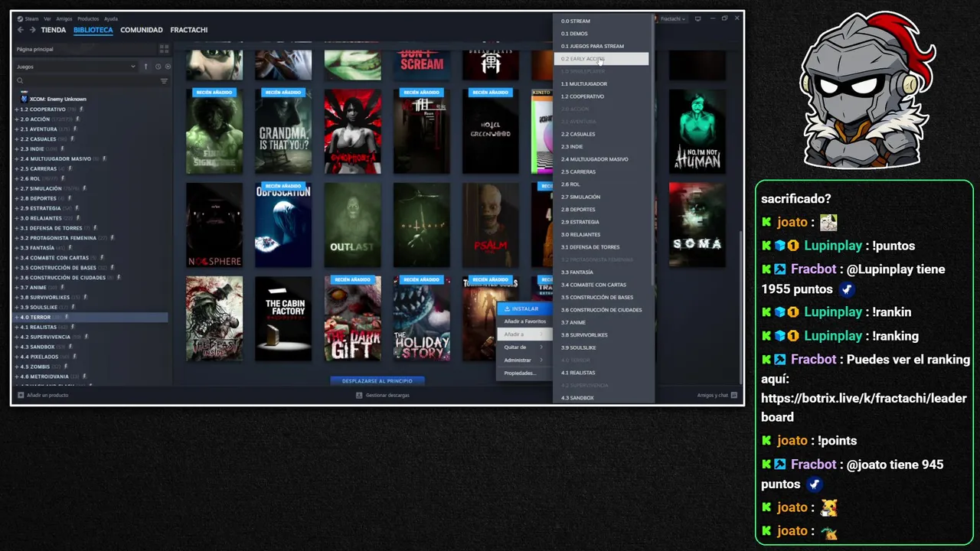Open the Amigos menu
Viewport: 980px width, 551px height.
pos(64,18)
